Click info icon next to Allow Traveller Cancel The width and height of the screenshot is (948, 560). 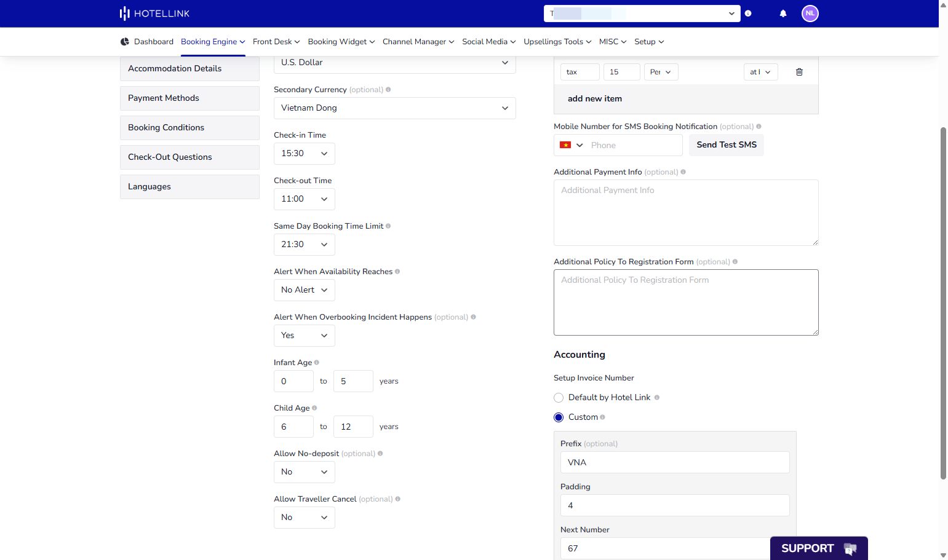398,499
